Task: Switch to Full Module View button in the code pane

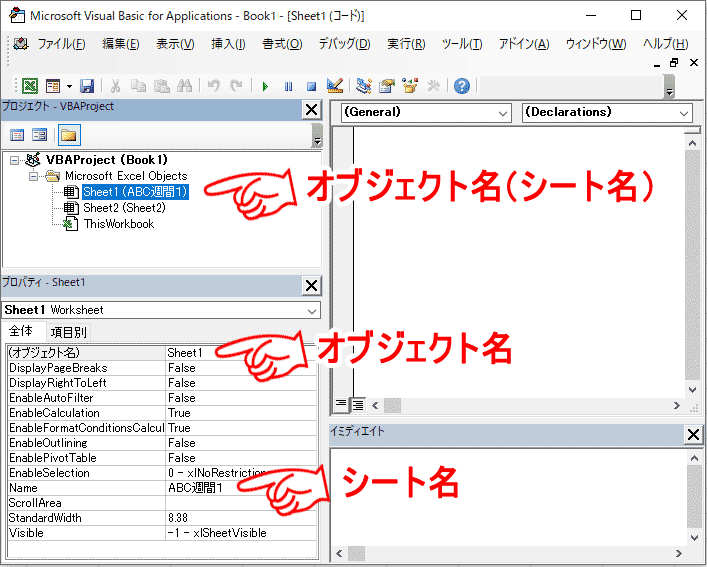Action: (x=358, y=405)
